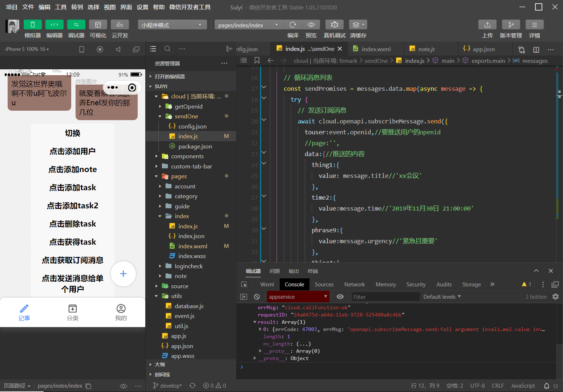
Task: Toggle the page preview eye in status bar
Action: pos(123,386)
